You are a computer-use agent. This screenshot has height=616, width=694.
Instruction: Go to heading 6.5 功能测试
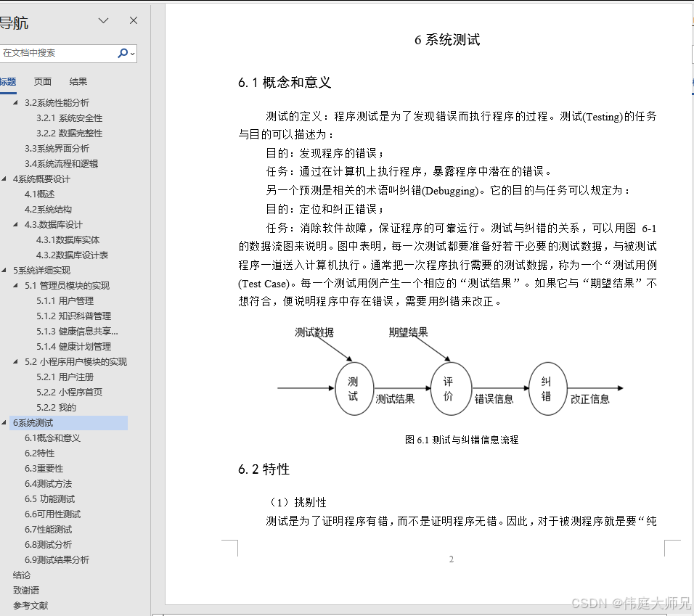tap(49, 499)
